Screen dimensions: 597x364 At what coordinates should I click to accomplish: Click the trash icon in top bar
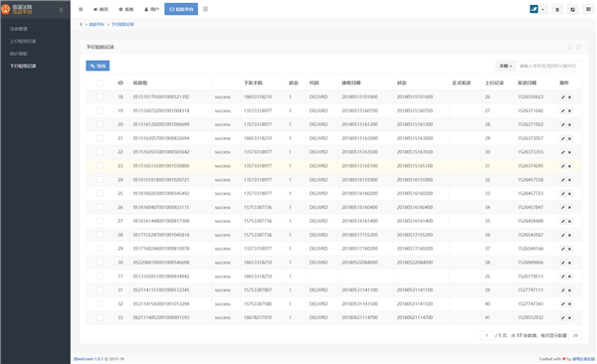click(557, 10)
